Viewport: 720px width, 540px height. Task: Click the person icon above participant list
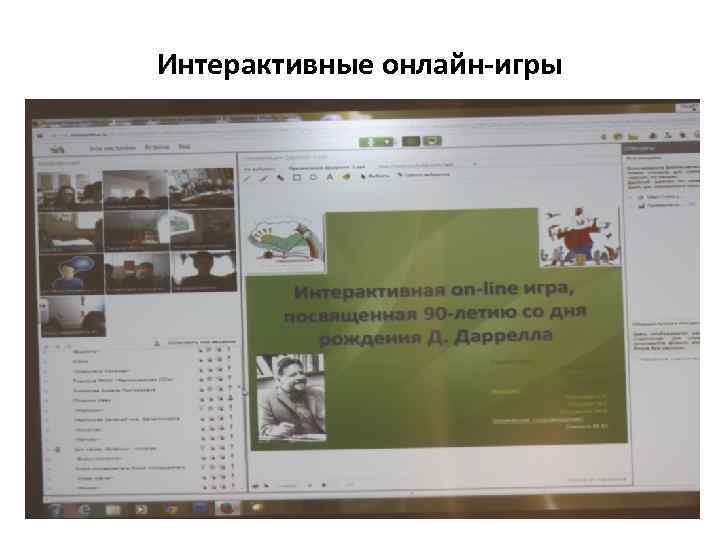click(x=157, y=343)
